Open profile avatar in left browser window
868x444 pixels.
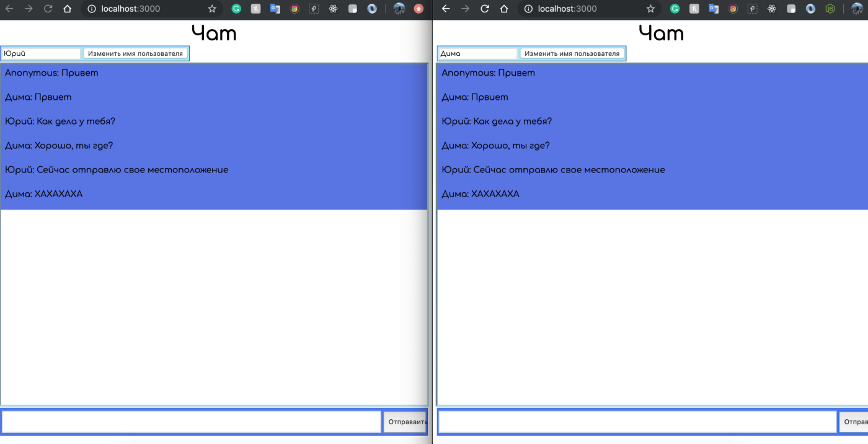[399, 9]
